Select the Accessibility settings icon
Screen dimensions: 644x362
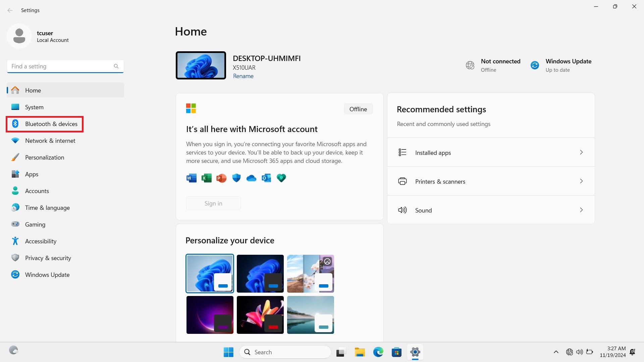pyautogui.click(x=15, y=241)
